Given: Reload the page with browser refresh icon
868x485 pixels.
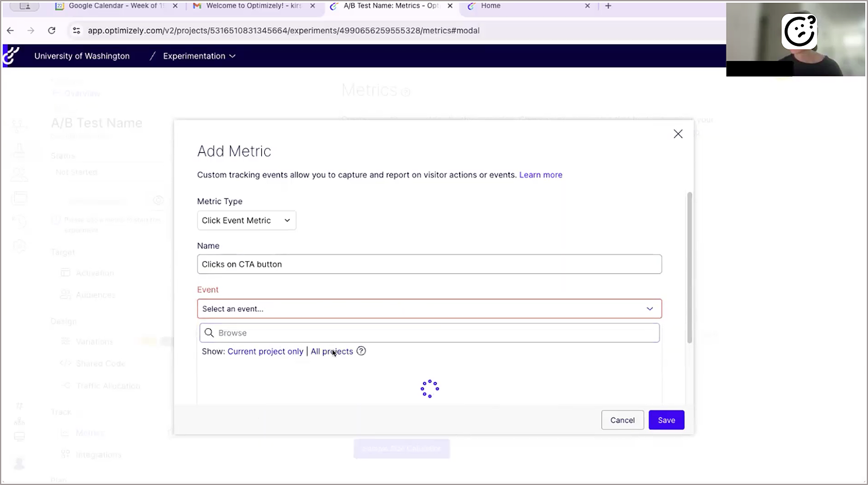Looking at the screenshot, I should click(x=52, y=30).
